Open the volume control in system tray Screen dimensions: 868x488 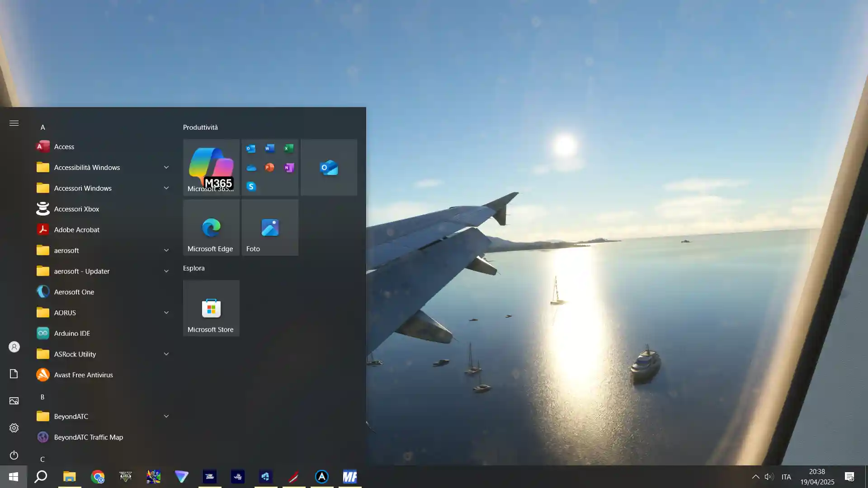[x=769, y=477]
